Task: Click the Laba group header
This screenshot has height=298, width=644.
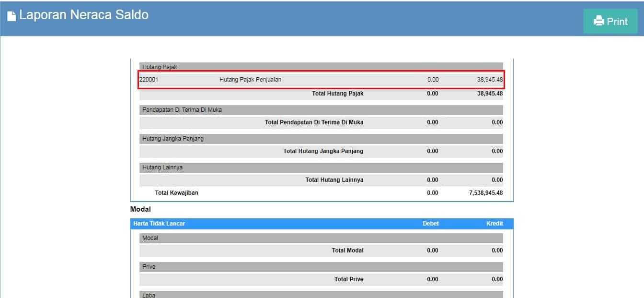Action: coord(149,295)
